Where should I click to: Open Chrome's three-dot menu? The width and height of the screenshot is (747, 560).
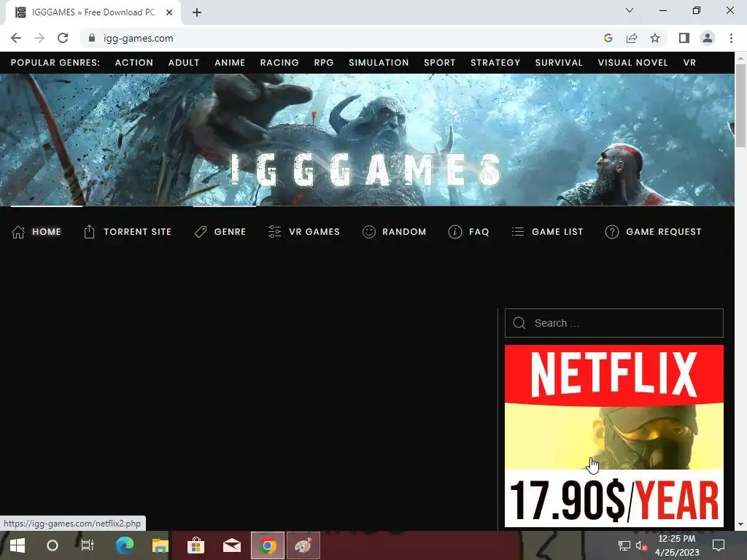tap(731, 38)
